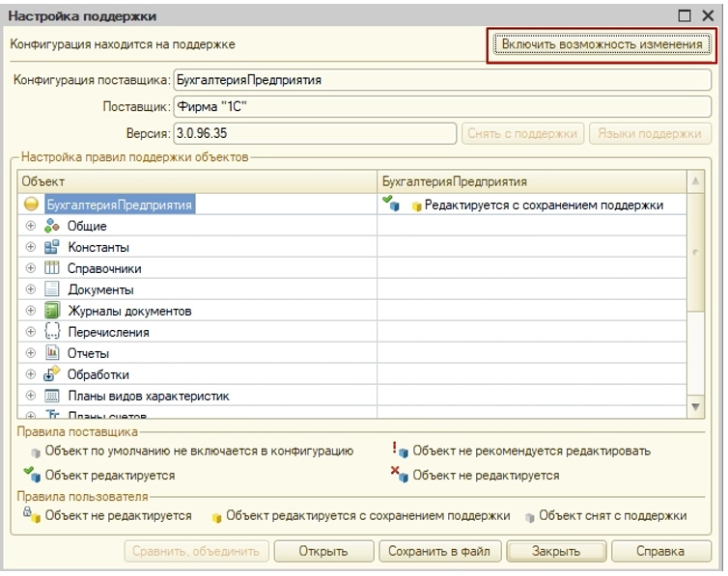Viewport: 728px width, 576px height.
Task: Click the scroll down arrow of object list
Action: click(695, 407)
